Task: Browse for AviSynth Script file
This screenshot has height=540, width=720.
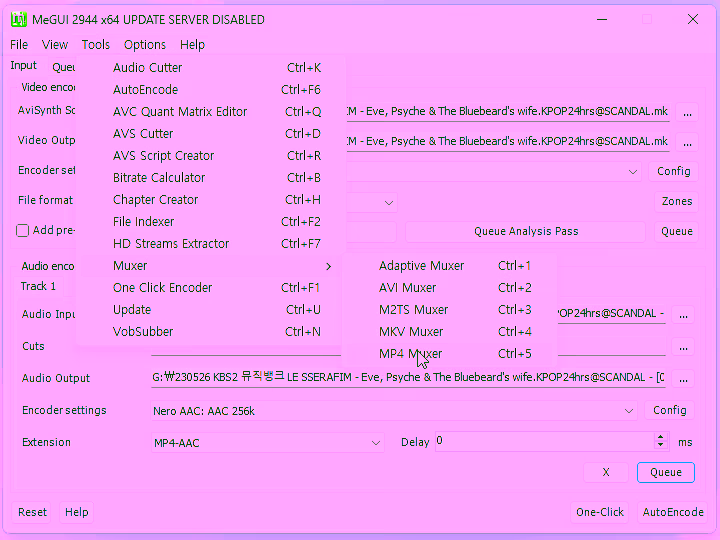Action: 687,112
